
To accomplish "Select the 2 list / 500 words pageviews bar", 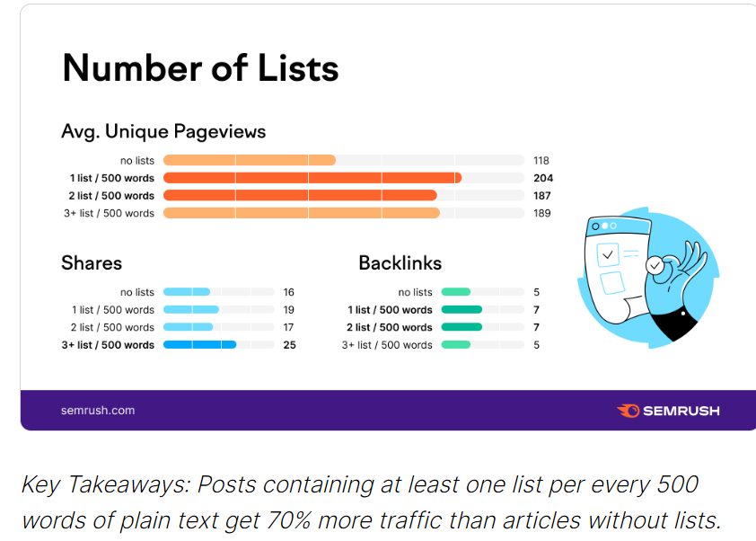I will 300,195.
